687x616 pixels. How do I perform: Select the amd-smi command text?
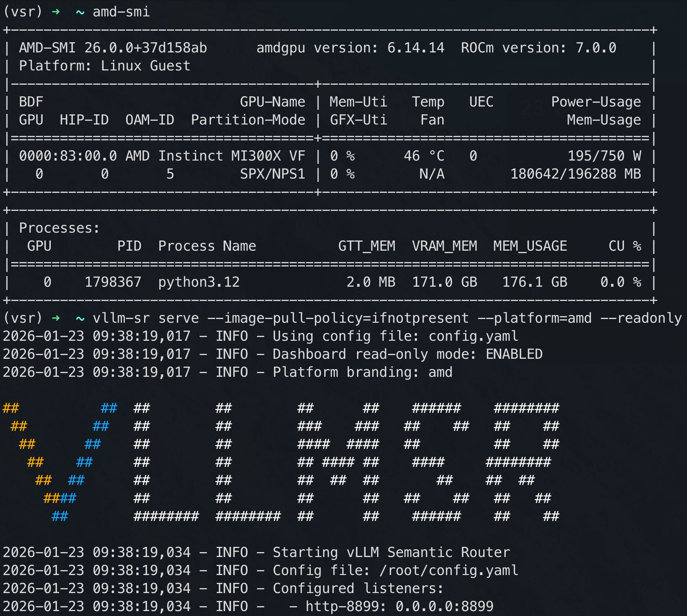(121, 12)
